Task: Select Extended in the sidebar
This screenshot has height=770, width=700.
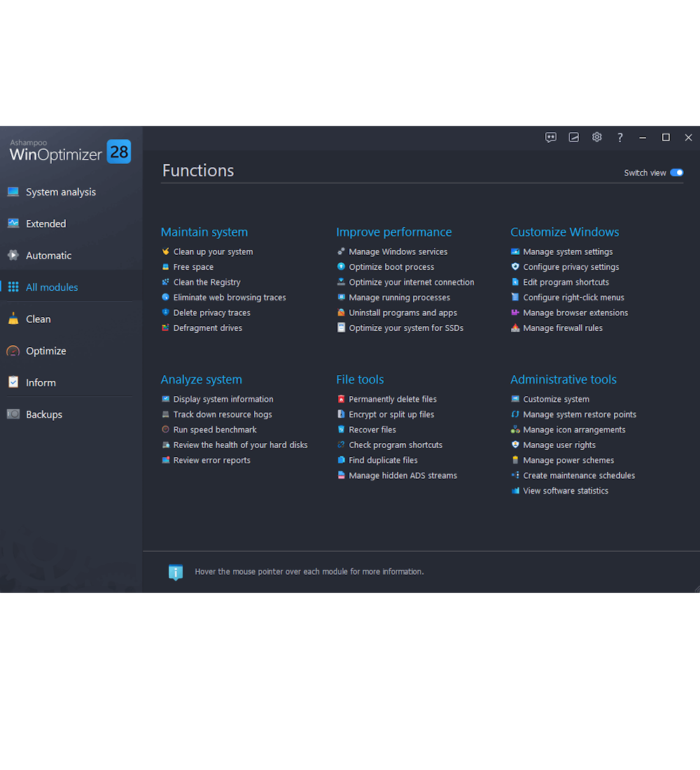Action: coord(45,224)
